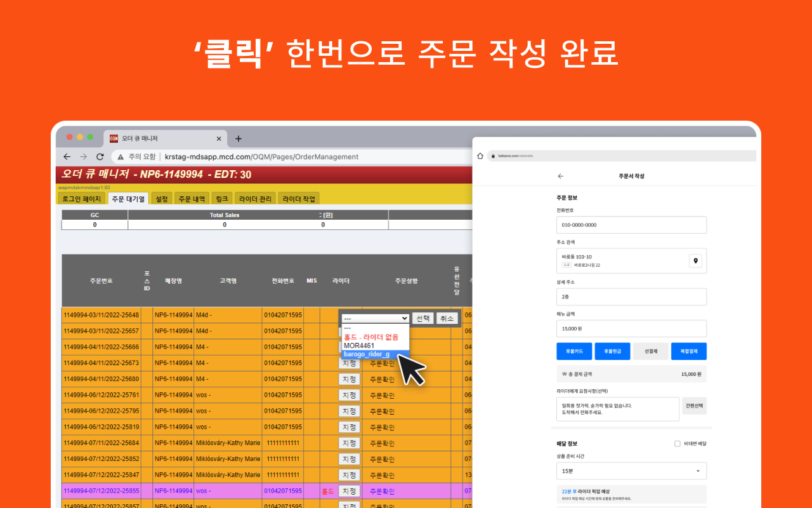Screen dimensions: 812x508
Task: Choose MOR4461 from the rider list
Action: click(375, 345)
